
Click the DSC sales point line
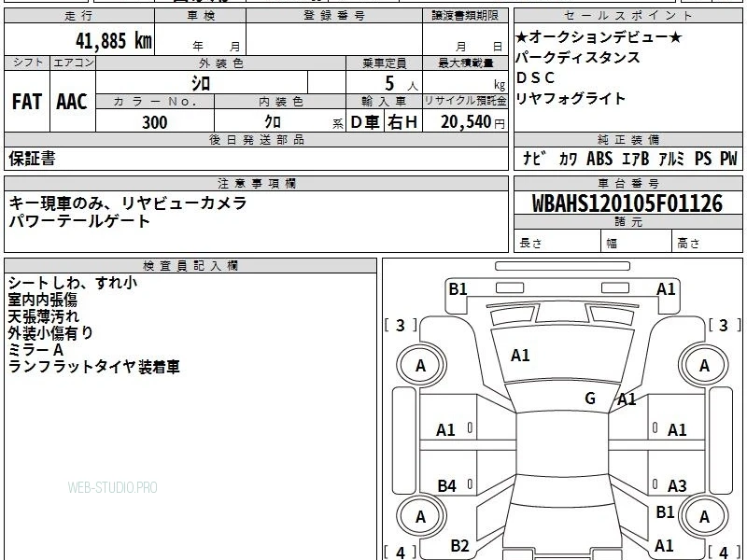[535, 77]
